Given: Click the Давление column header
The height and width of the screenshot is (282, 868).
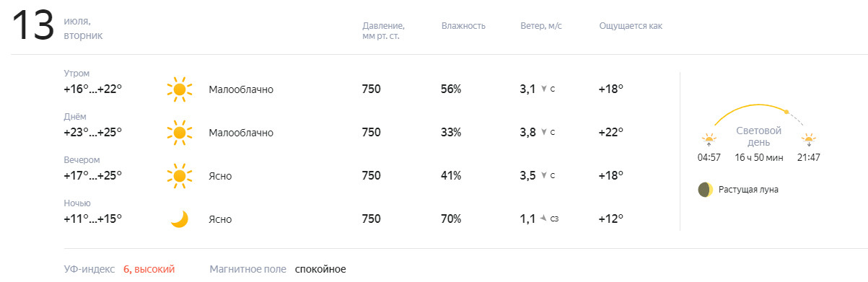Looking at the screenshot, I should tap(383, 31).
